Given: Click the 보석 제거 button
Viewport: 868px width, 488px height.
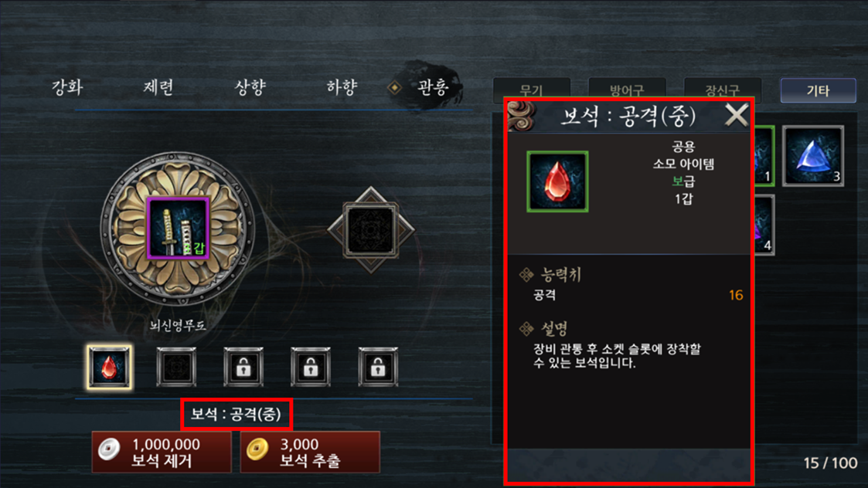Looking at the screenshot, I should point(162,452).
